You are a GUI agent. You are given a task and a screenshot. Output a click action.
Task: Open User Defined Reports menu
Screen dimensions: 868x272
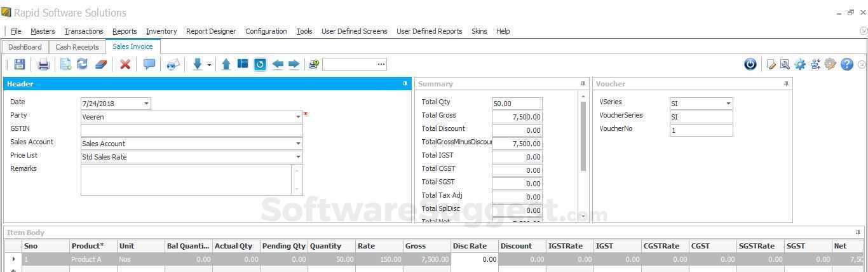(x=430, y=31)
